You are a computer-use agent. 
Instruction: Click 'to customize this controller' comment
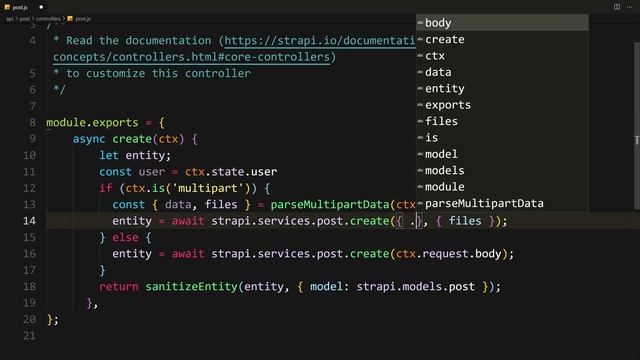(158, 73)
